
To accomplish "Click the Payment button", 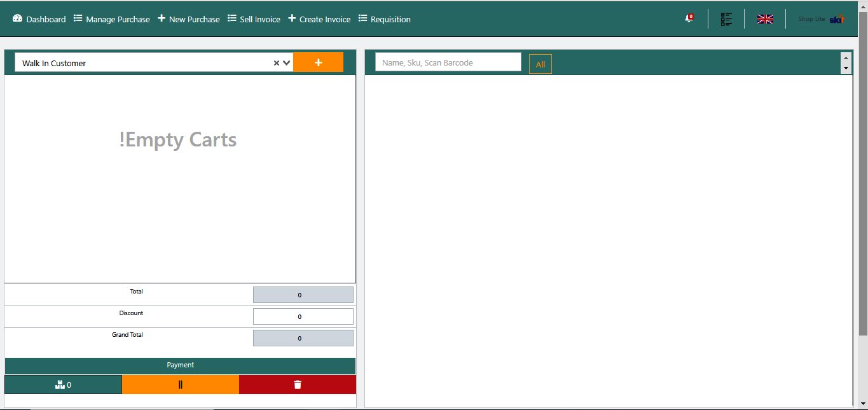I will coord(181,365).
